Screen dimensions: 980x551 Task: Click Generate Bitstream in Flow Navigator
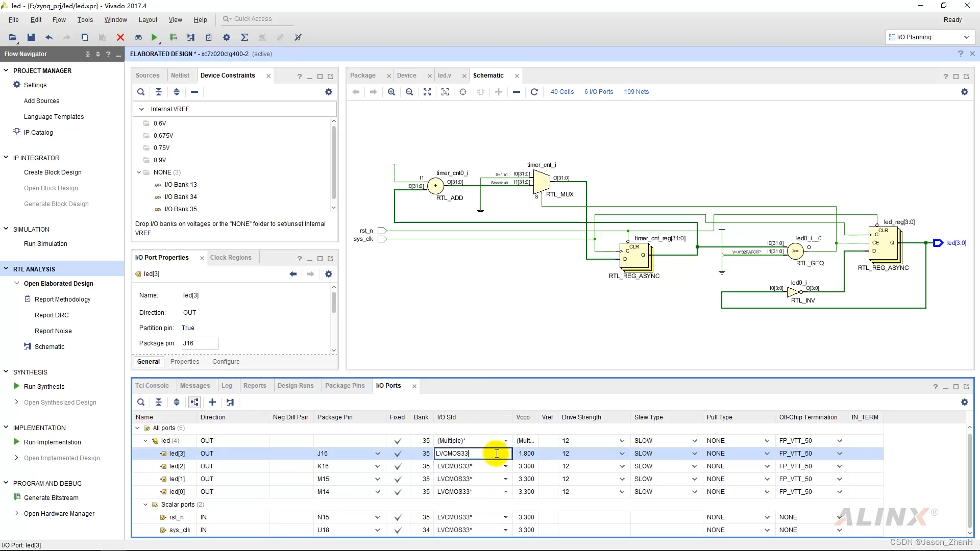click(51, 498)
